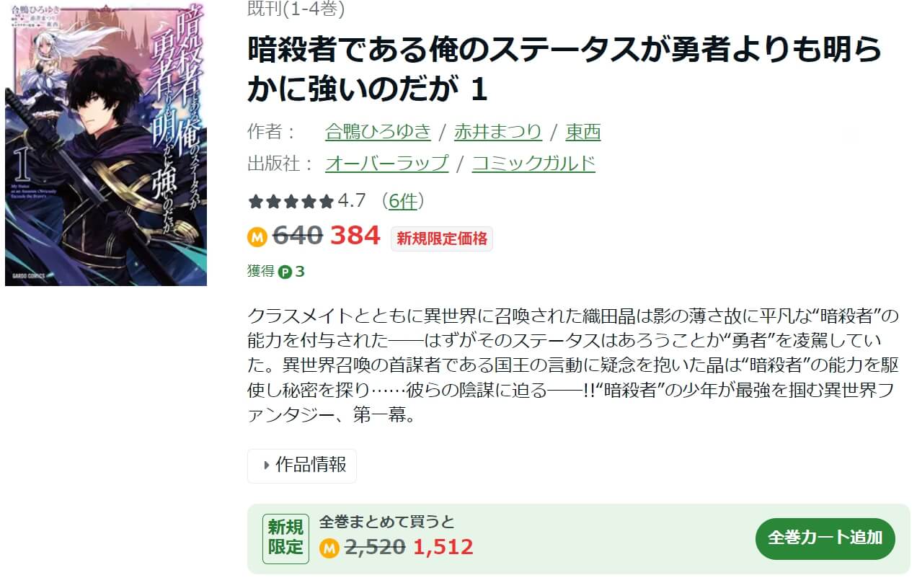Add all volumes with 全巻カート追加
The height and width of the screenshot is (588, 917).
pyautogui.click(x=825, y=538)
